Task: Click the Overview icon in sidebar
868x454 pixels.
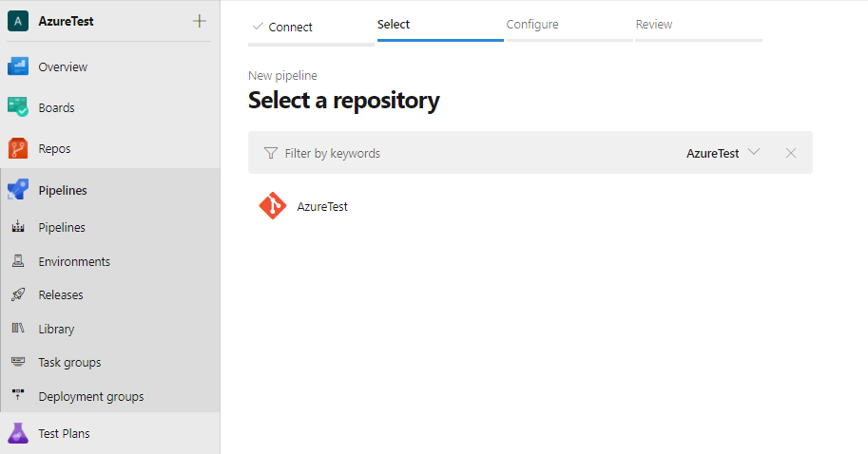Action: [x=18, y=67]
